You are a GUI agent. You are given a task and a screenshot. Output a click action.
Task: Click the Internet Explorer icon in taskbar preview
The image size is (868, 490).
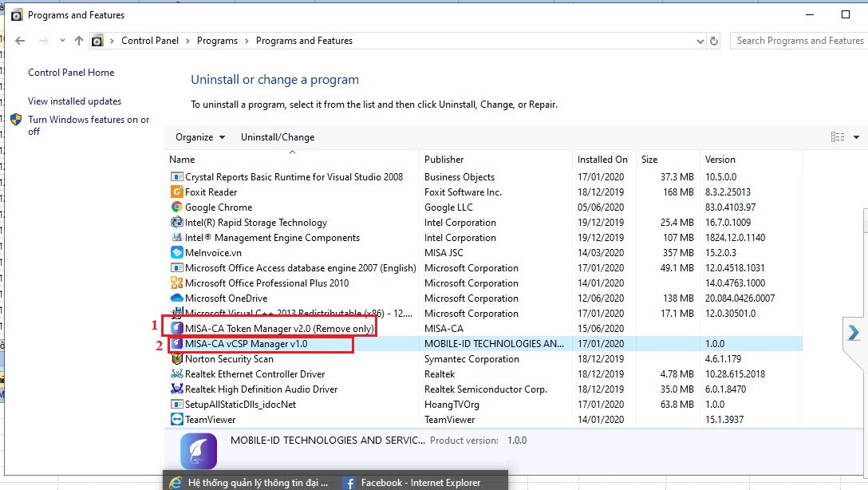click(176, 483)
